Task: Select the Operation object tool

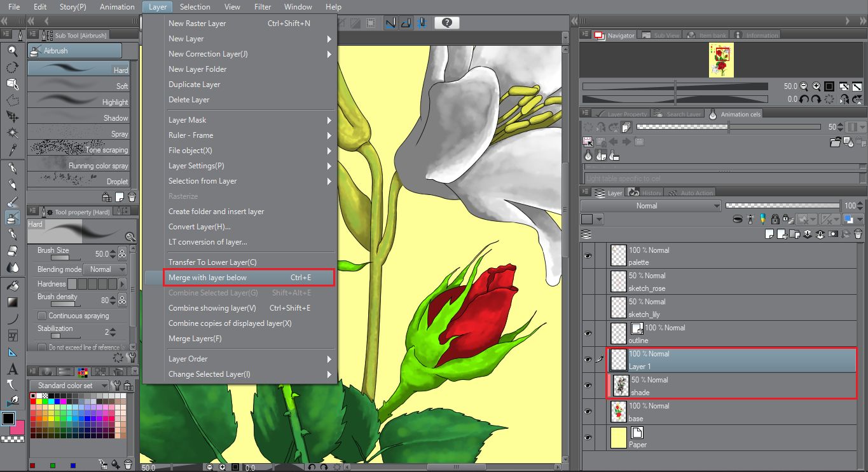Action: click(x=12, y=84)
